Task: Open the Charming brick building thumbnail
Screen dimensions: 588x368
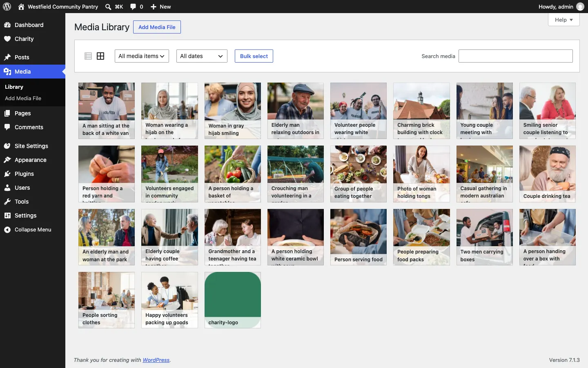Action: (x=421, y=111)
